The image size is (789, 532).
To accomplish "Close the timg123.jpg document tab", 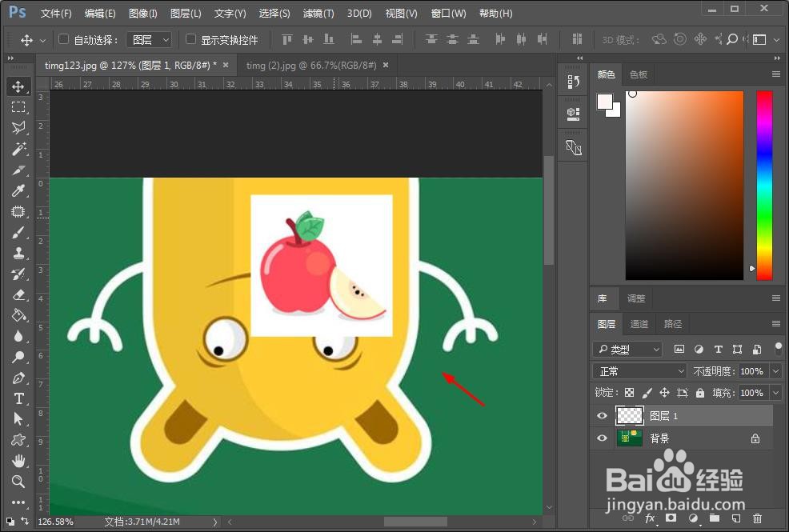I will click(x=226, y=65).
